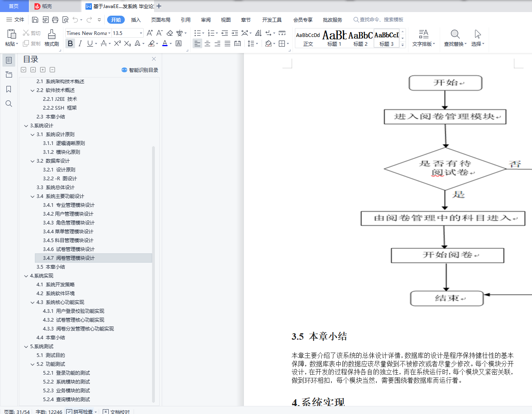Expand the styles gallery more arrow

pos(403,45)
